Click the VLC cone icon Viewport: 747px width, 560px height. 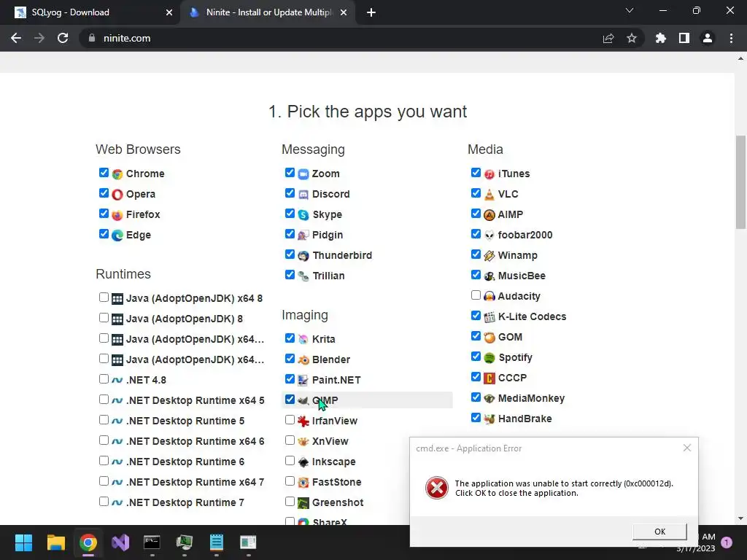tap(489, 194)
